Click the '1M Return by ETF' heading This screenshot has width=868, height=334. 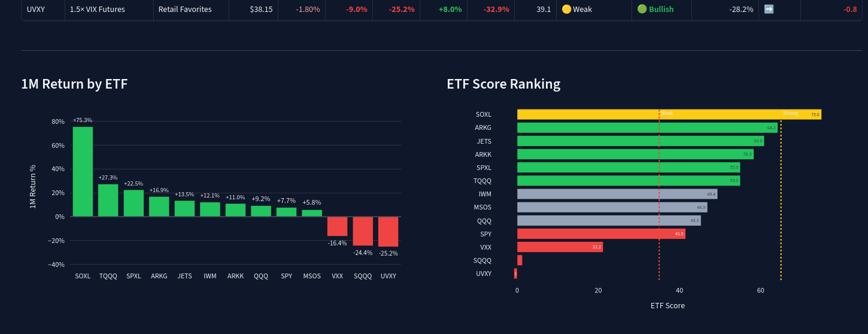tap(74, 84)
